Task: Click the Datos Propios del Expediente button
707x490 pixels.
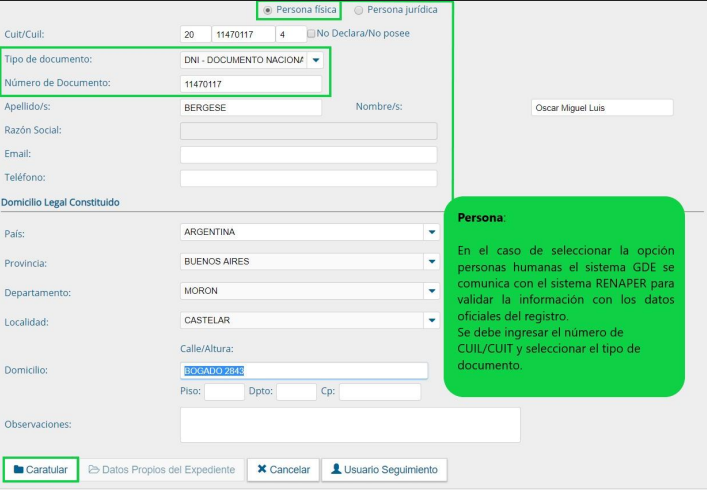Action: click(x=161, y=469)
